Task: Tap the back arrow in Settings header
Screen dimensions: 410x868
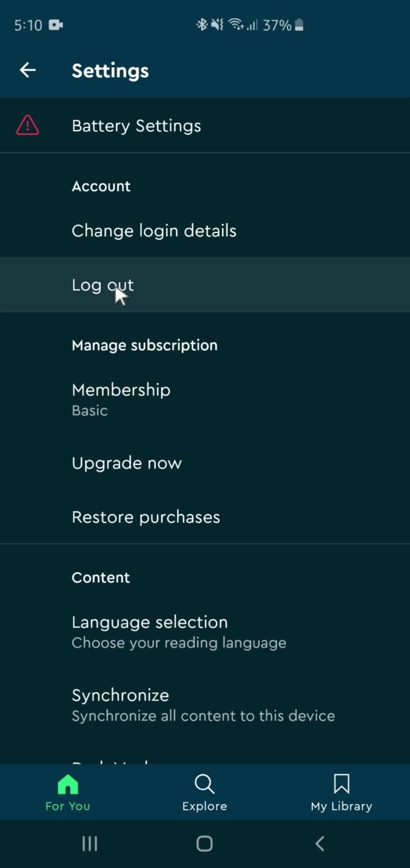Action: tap(28, 70)
